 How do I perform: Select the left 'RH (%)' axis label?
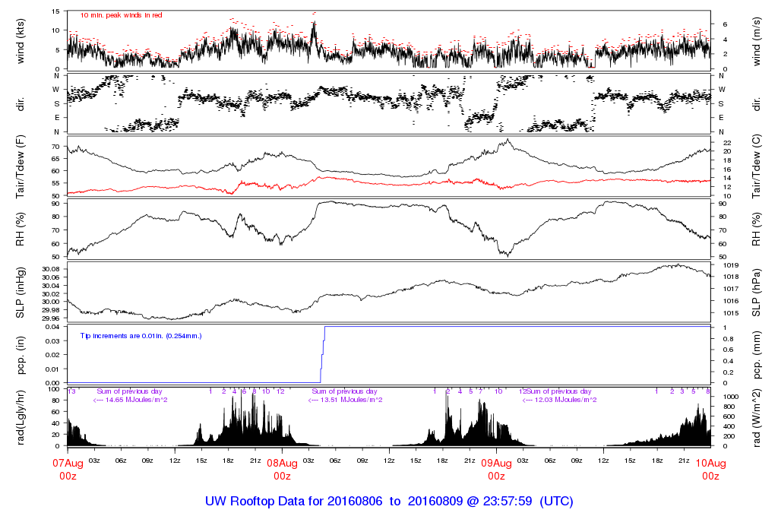pos(21,230)
